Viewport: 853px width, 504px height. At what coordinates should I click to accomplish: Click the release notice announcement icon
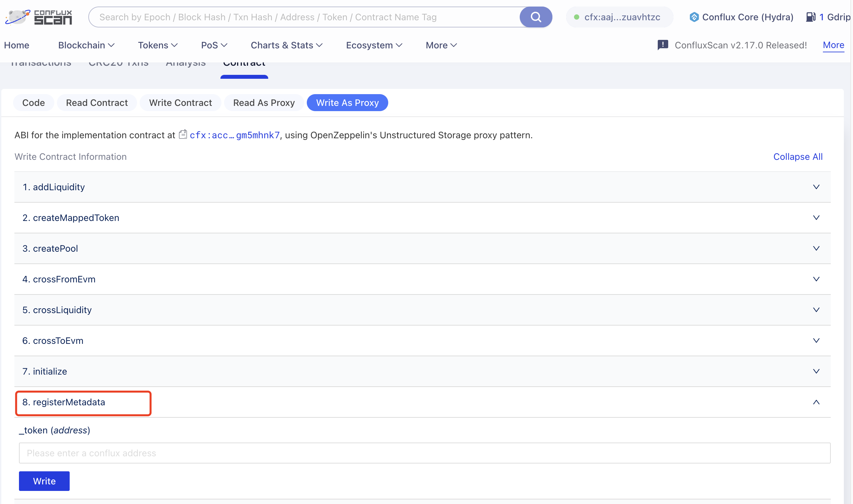(x=662, y=45)
